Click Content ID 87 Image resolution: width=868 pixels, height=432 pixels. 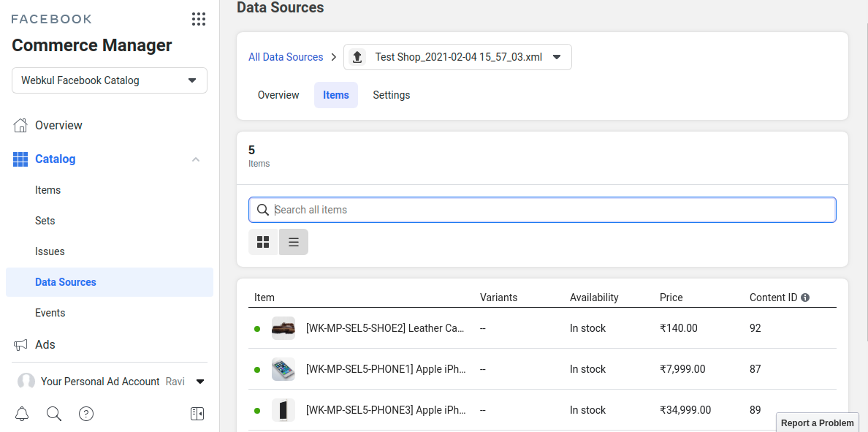tap(755, 369)
